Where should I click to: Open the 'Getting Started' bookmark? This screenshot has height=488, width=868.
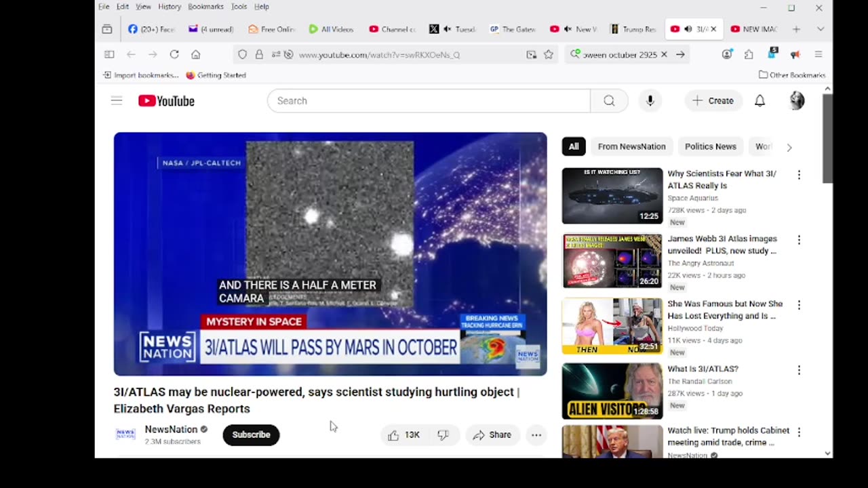coord(216,75)
